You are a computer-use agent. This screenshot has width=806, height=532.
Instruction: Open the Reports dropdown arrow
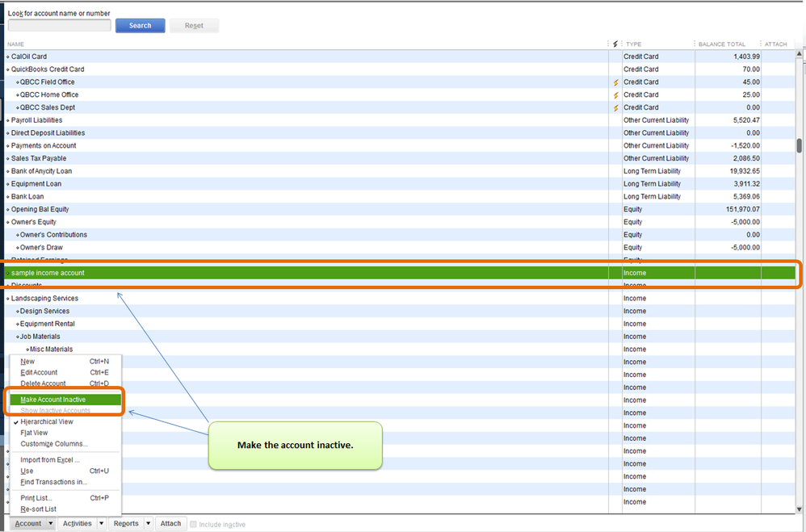click(148, 523)
